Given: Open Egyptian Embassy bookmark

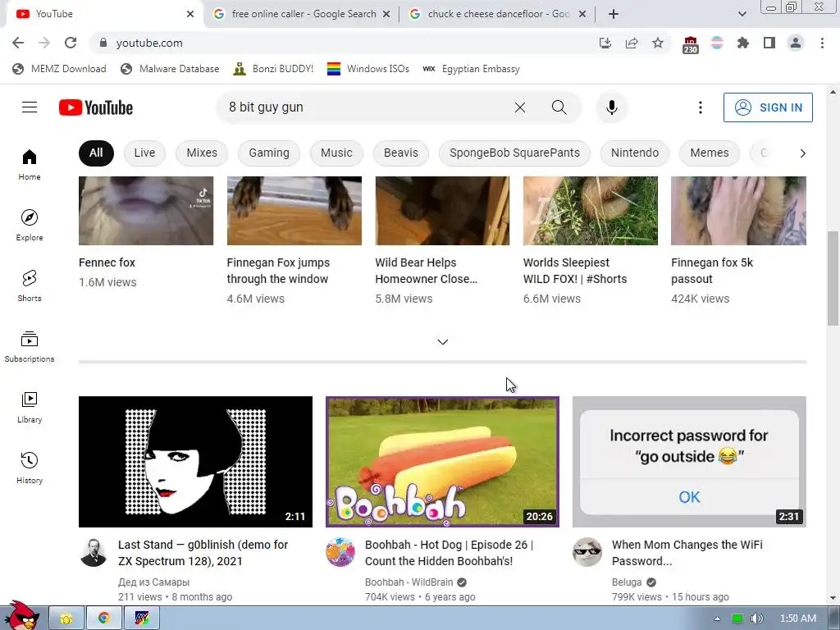Looking at the screenshot, I should coord(471,69).
